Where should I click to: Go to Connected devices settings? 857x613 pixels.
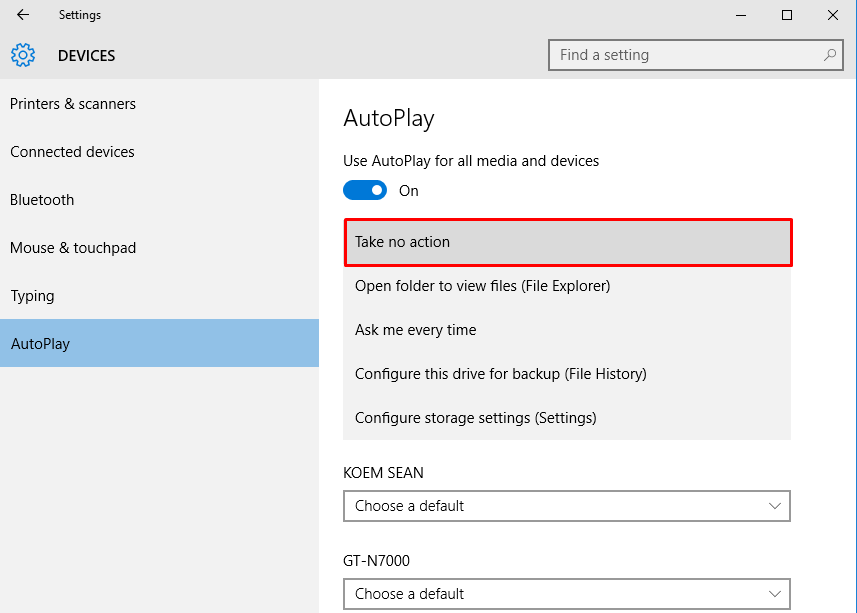[71, 151]
